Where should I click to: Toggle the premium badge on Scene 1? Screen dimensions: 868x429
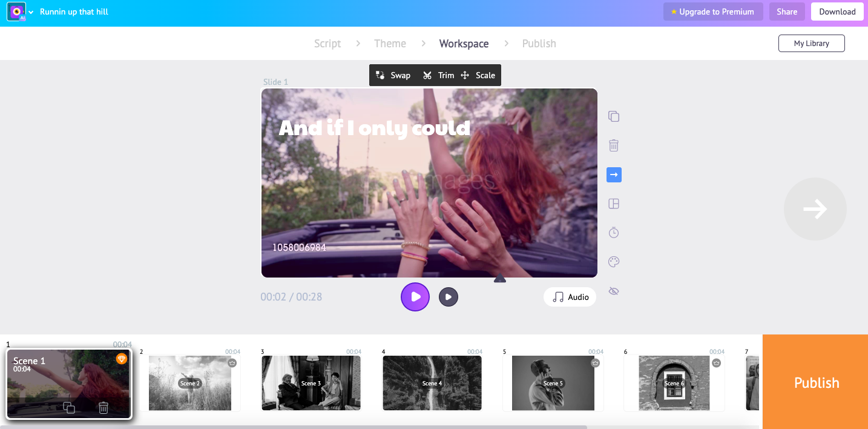pyautogui.click(x=122, y=359)
